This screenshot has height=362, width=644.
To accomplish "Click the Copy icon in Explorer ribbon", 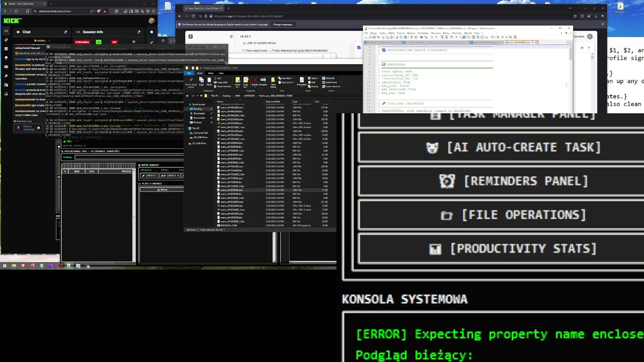I will [x=201, y=81].
